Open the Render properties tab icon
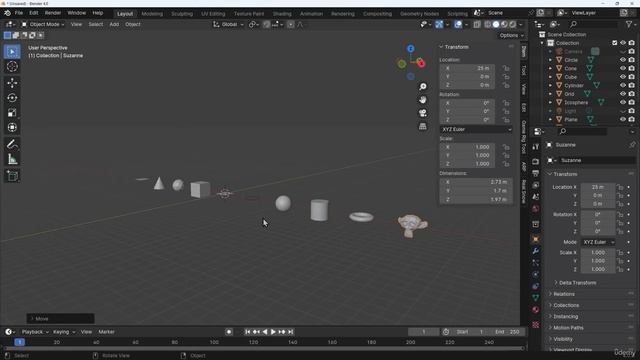The image size is (640, 360). [536, 162]
